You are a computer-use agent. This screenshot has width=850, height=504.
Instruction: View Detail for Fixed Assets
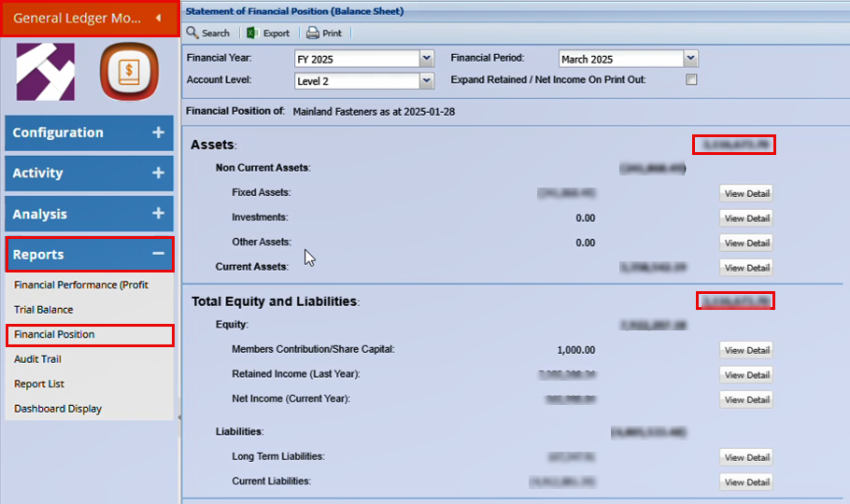pos(746,194)
